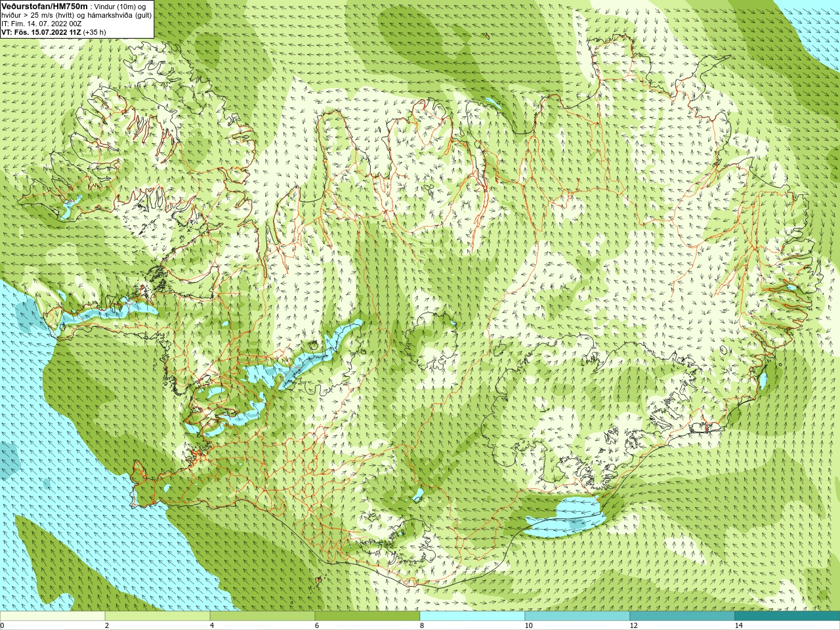Click the legend scale label '6'
840x630 pixels.
coord(316,625)
